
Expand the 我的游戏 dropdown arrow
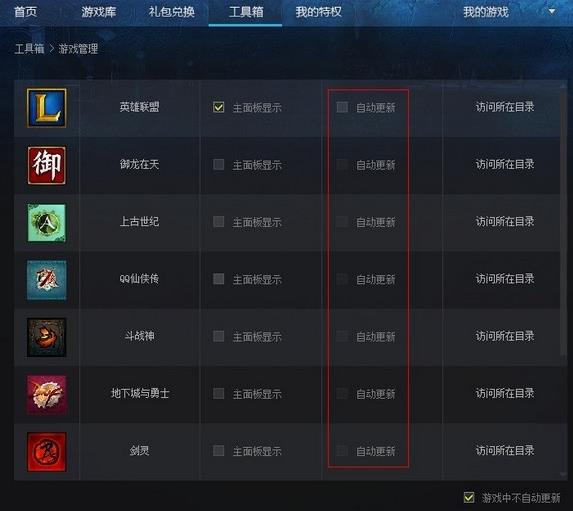tap(552, 11)
